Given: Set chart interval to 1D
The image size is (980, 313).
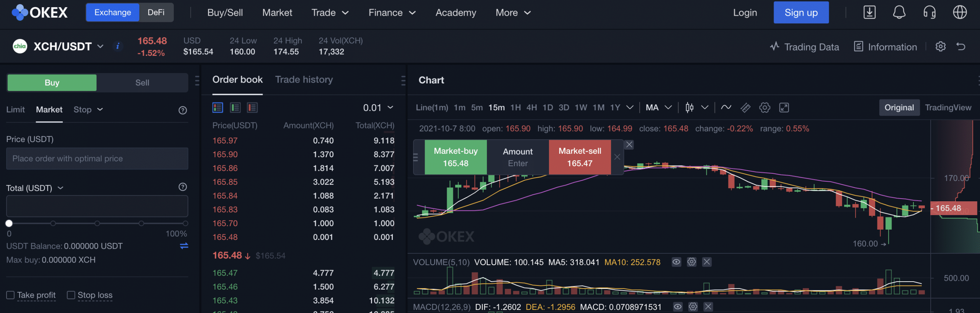Looking at the screenshot, I should point(547,108).
